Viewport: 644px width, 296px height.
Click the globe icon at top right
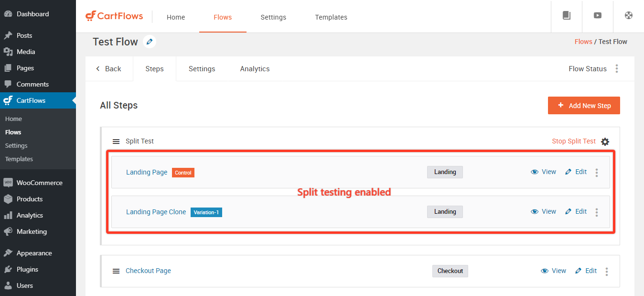coord(628,15)
